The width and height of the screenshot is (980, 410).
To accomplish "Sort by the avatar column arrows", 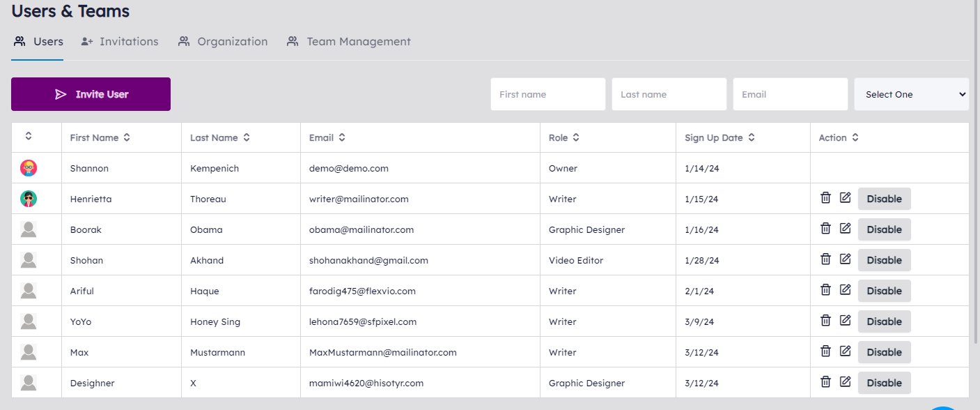I will (29, 137).
